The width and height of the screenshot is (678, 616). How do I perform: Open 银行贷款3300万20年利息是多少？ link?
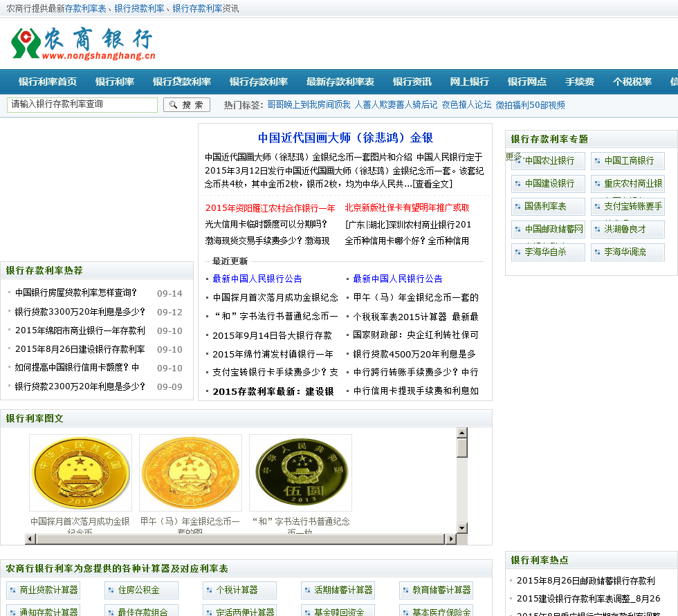[x=80, y=311]
